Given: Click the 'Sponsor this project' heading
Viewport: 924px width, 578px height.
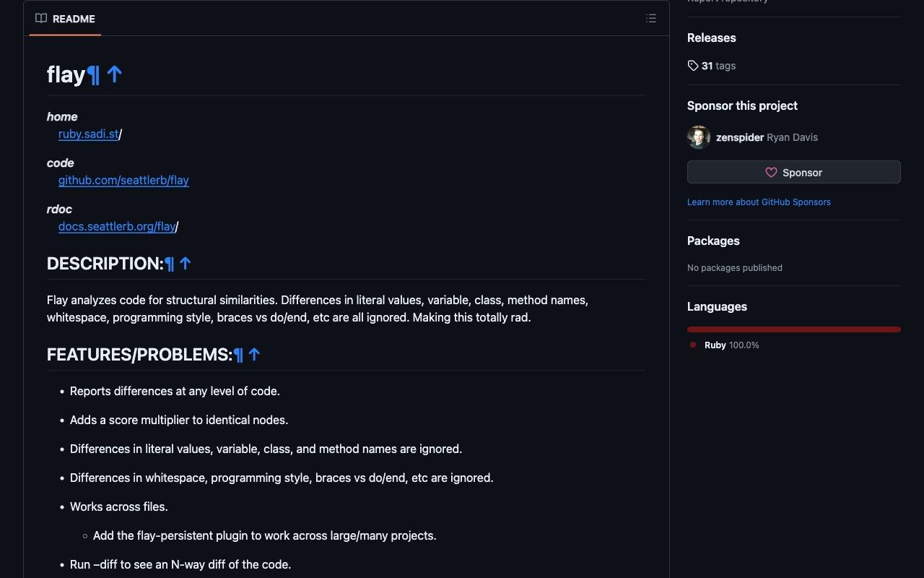Looking at the screenshot, I should [742, 105].
